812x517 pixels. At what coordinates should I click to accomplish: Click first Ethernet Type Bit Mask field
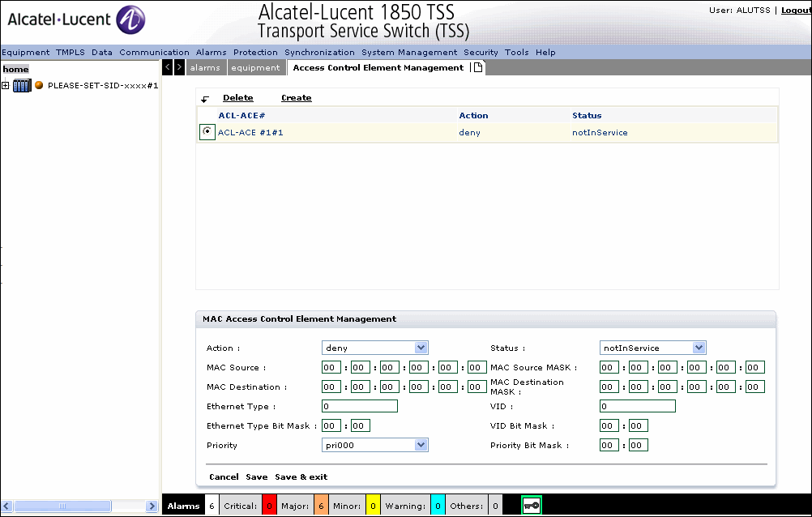331,425
